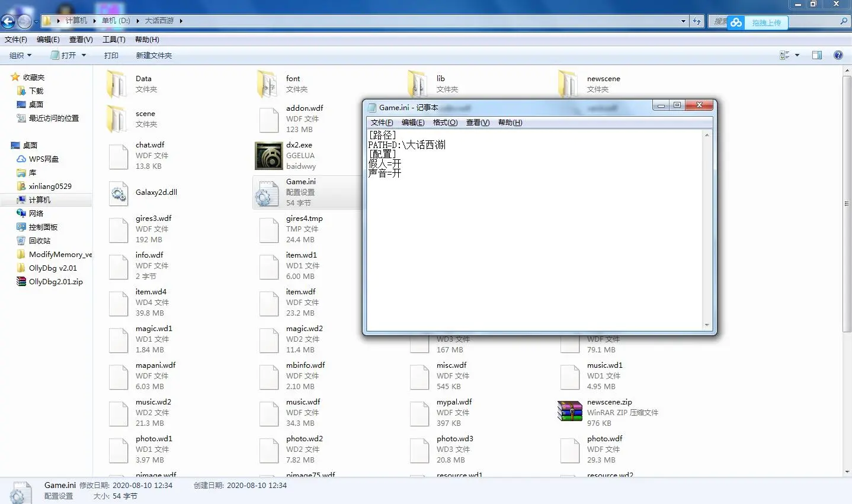The height and width of the screenshot is (504, 852).
Task: Expand the 组织 dropdown menu
Action: coord(21,55)
